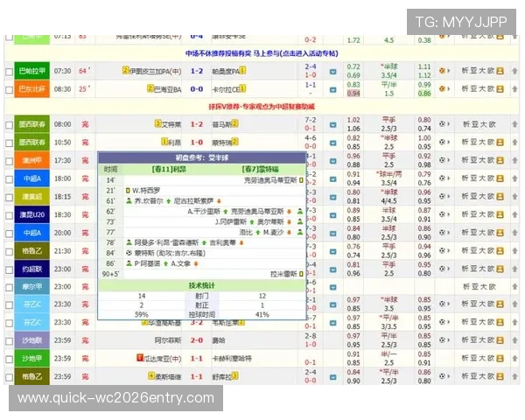Open the football icon on 格鲁乙 21:30 row
This screenshot has width=525, height=420.
tap(443, 250)
